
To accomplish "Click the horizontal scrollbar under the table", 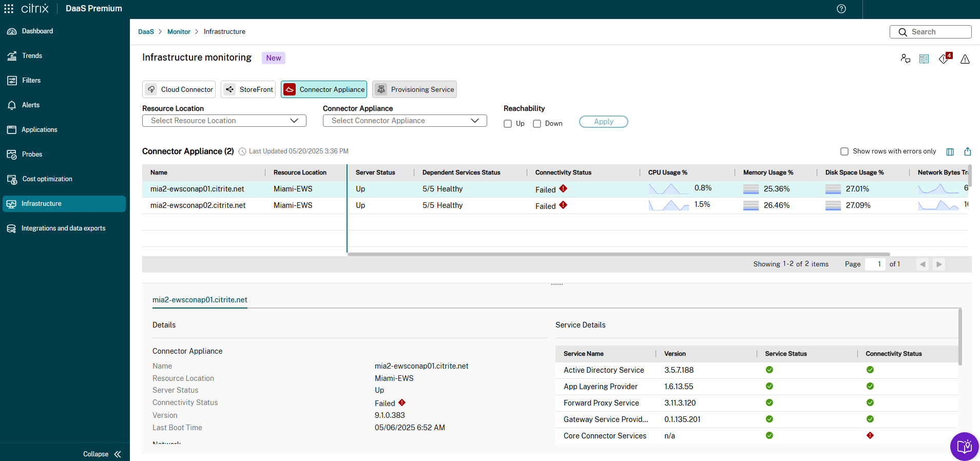I will [618, 254].
